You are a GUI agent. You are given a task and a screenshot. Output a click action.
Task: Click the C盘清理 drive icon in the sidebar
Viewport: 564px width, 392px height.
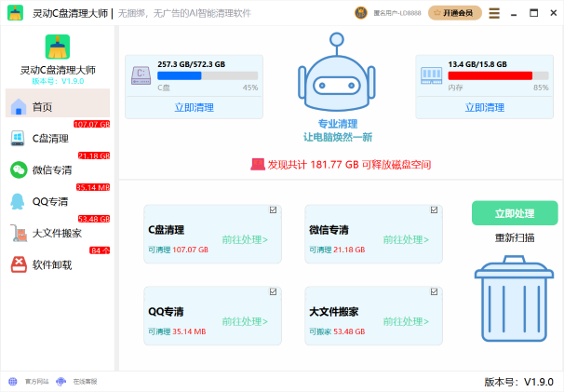point(18,138)
